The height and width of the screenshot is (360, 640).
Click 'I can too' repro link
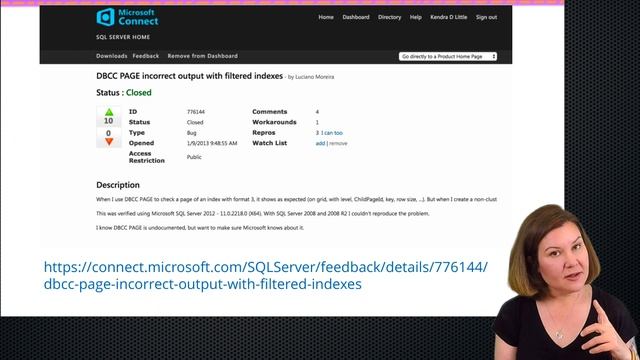pyautogui.click(x=332, y=133)
